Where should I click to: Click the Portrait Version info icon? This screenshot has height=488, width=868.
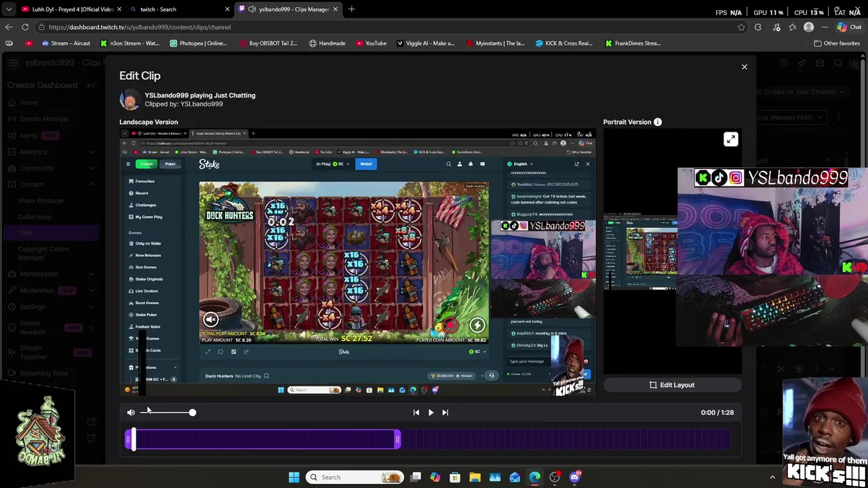point(658,122)
